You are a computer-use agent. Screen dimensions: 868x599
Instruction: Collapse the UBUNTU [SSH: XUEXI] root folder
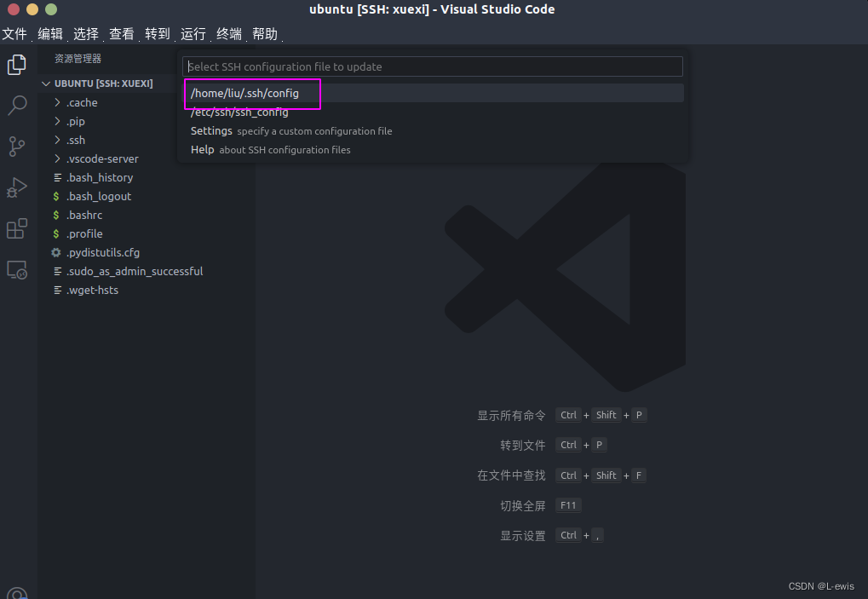46,84
